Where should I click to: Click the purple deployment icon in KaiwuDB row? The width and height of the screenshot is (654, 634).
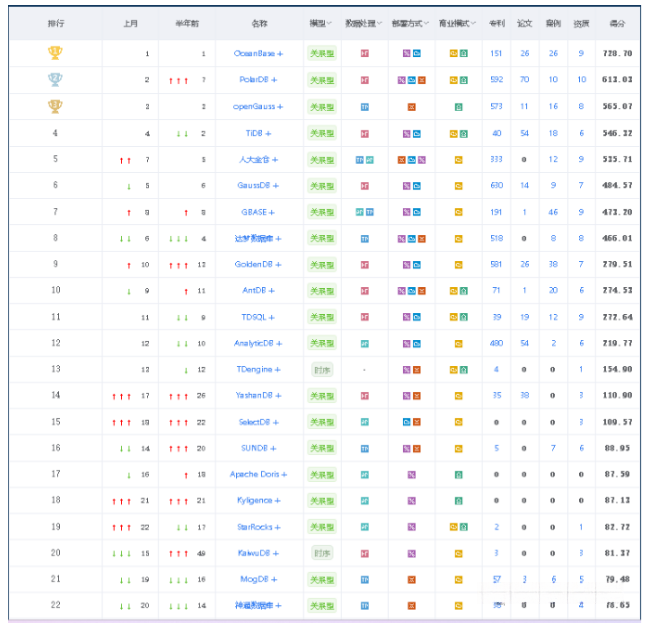pyautogui.click(x=411, y=553)
